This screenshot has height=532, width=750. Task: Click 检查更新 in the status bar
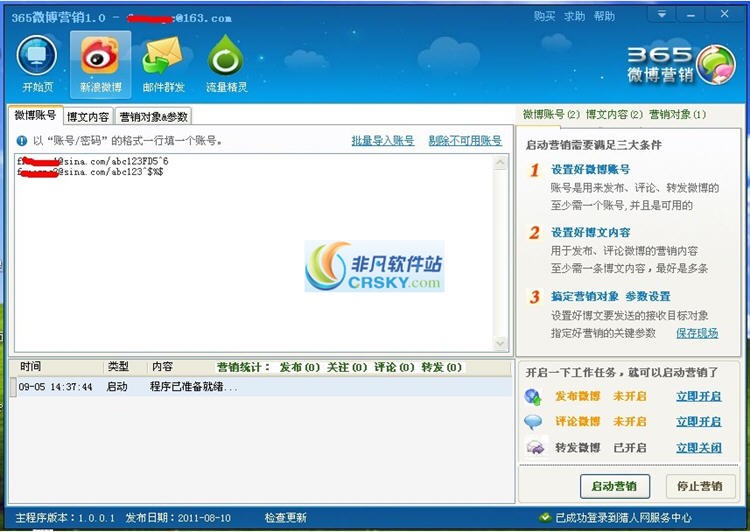pyautogui.click(x=286, y=518)
